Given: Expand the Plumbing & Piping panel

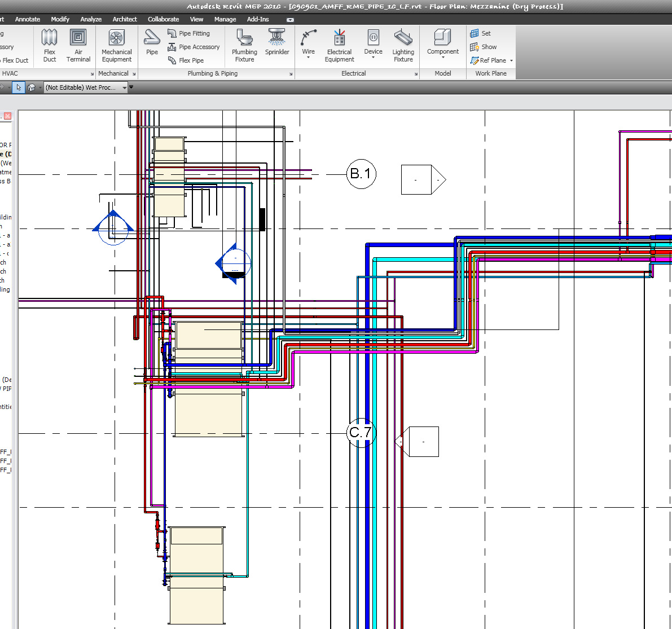Looking at the screenshot, I should 290,73.
